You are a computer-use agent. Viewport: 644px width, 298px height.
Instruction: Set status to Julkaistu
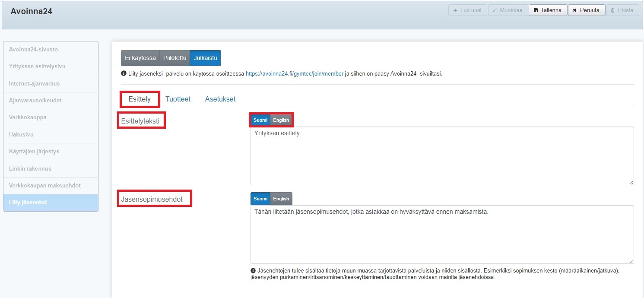tap(205, 58)
